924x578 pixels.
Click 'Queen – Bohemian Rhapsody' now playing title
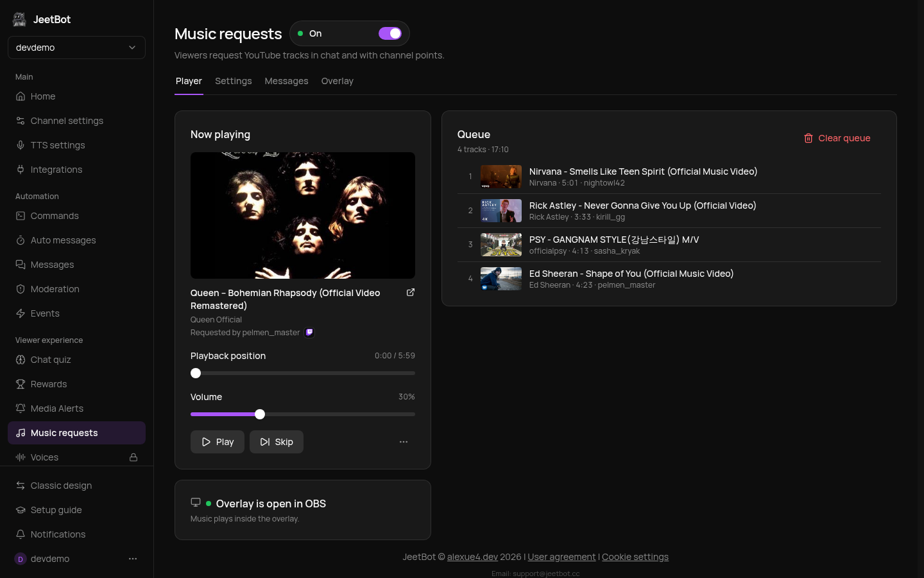tap(286, 299)
